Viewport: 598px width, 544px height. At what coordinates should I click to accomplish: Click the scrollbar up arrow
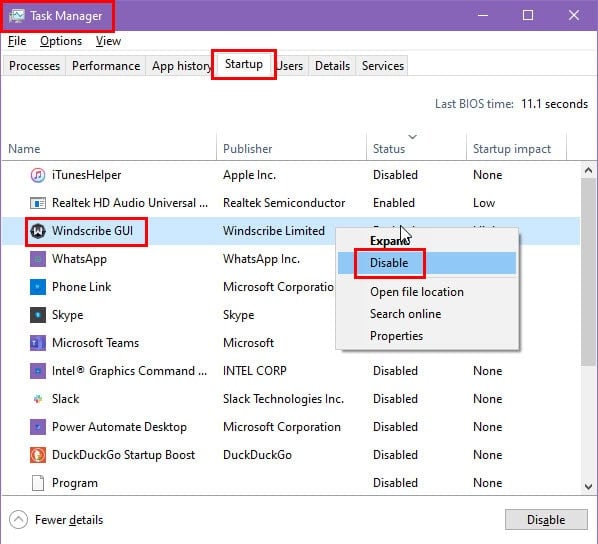[588, 170]
